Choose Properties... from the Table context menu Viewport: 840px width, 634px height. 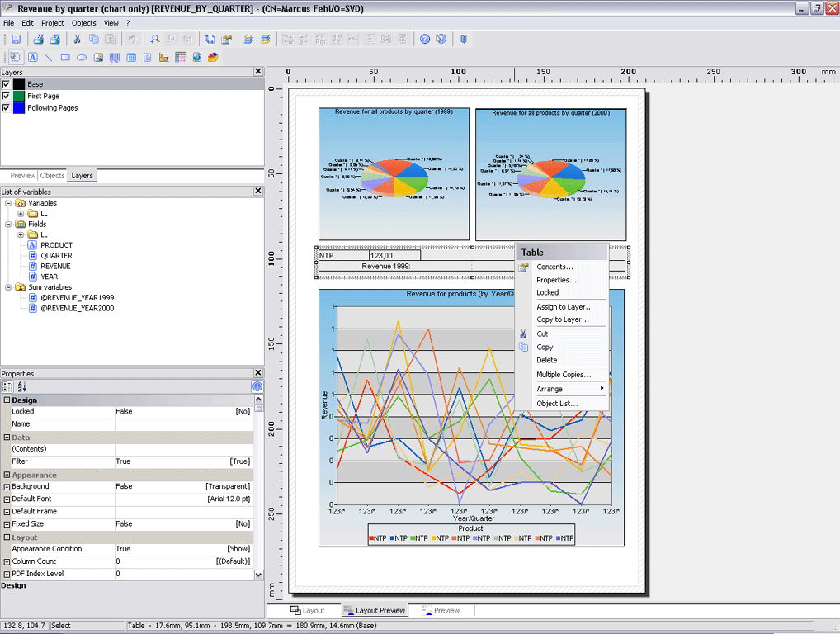[556, 280]
